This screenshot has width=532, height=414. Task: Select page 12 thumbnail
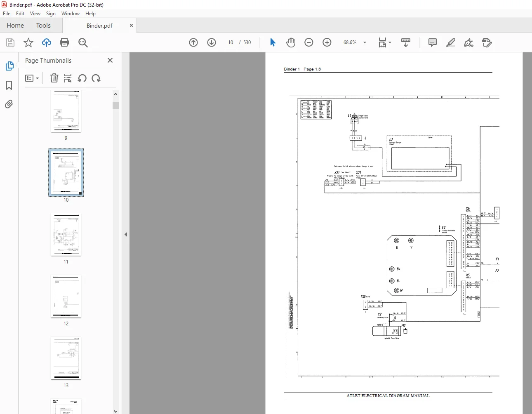pos(66,296)
